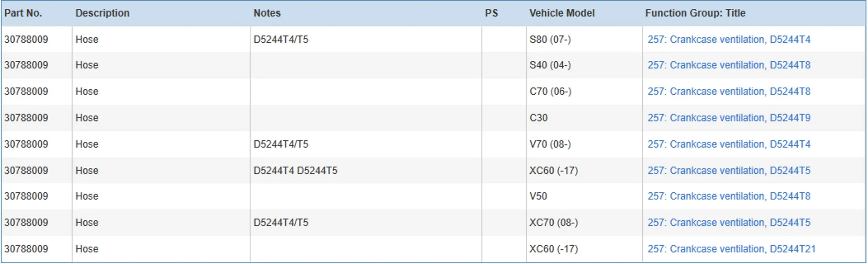The image size is (868, 264).
Task: Select the V50 vehicle model cell
Action: pyautogui.click(x=538, y=196)
